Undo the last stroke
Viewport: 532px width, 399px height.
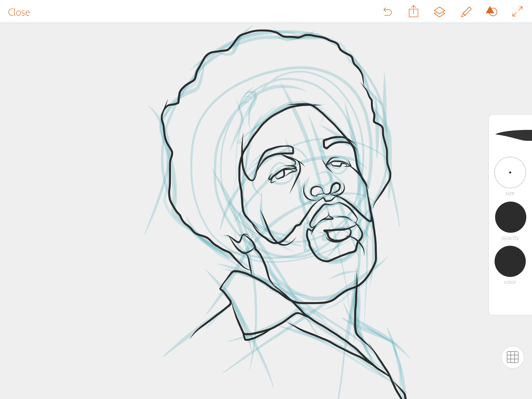pyautogui.click(x=388, y=12)
